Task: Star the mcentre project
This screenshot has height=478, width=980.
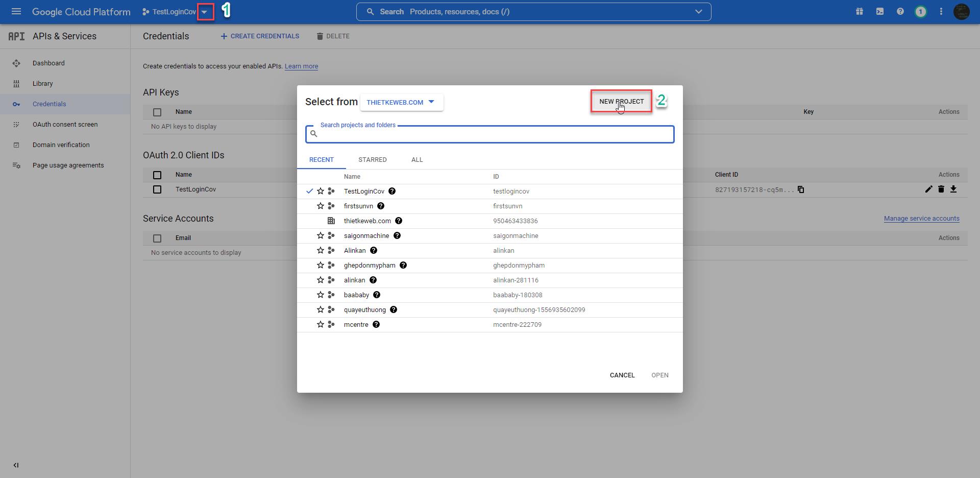Action: tap(321, 324)
